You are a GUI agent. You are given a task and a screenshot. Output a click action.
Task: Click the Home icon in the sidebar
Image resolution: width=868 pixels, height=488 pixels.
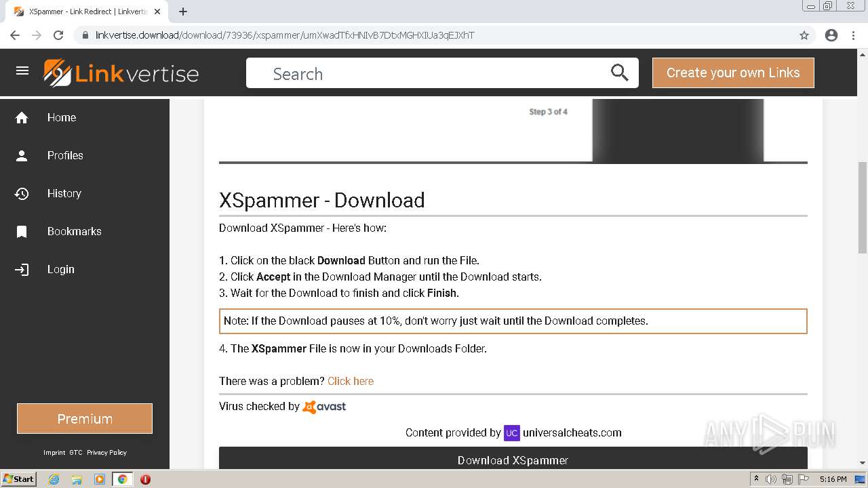click(22, 118)
